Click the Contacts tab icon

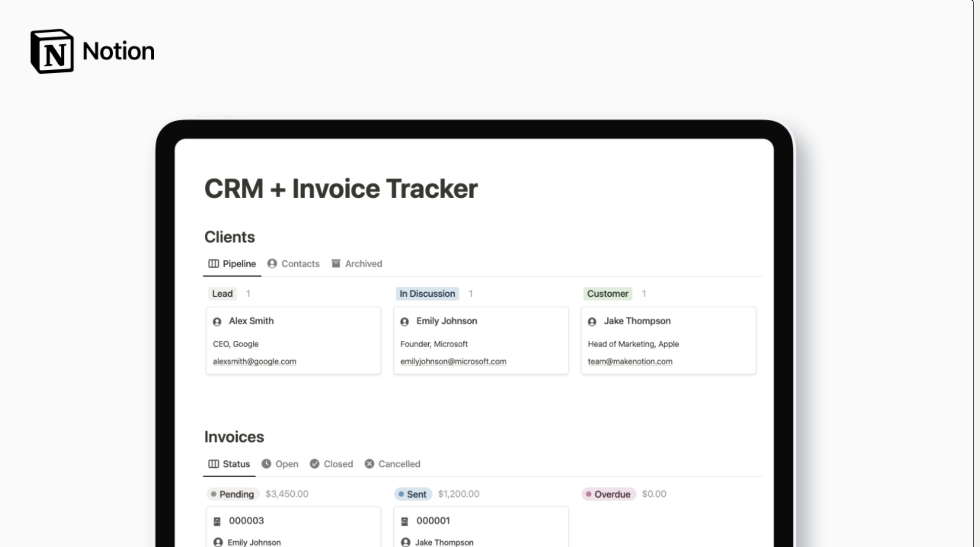coord(272,263)
